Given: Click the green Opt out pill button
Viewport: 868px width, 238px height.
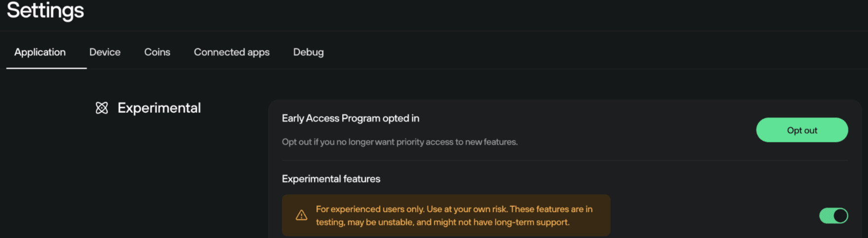Looking at the screenshot, I should [x=802, y=130].
